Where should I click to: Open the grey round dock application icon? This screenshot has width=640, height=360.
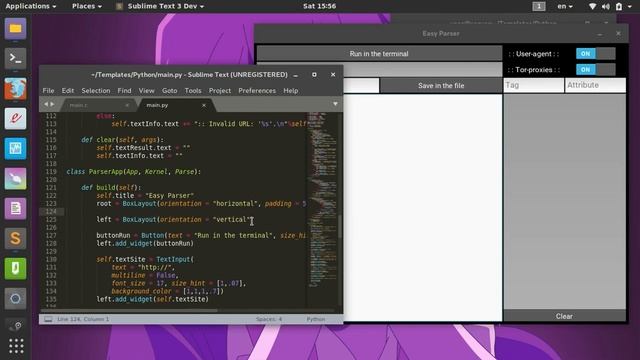coord(16,298)
